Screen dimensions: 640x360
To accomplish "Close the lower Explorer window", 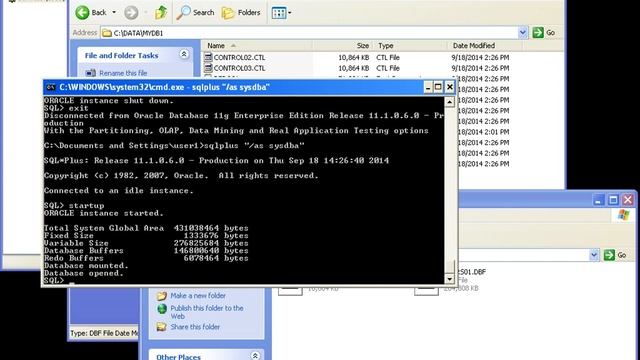I will [628, 200].
